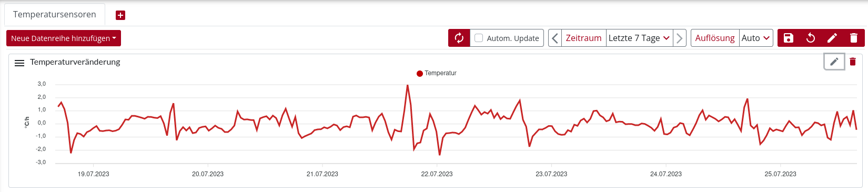
Task: Switch to the Temperatursensoren tab
Action: [55, 14]
